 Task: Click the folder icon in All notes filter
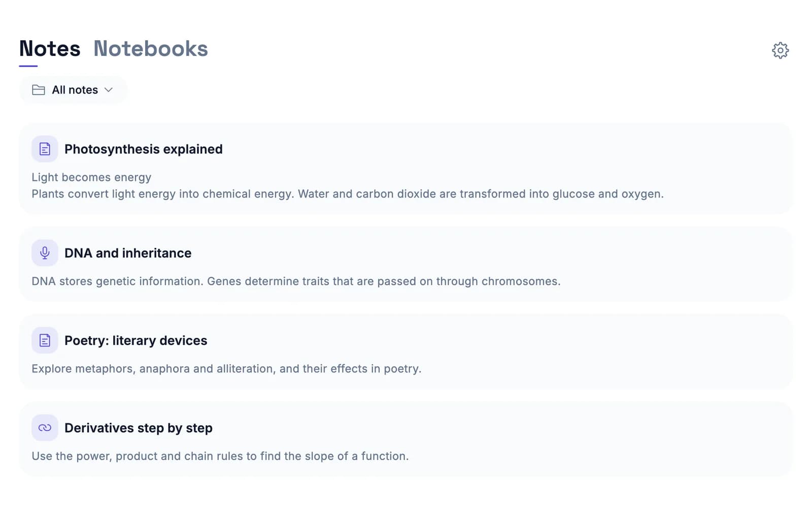point(39,90)
